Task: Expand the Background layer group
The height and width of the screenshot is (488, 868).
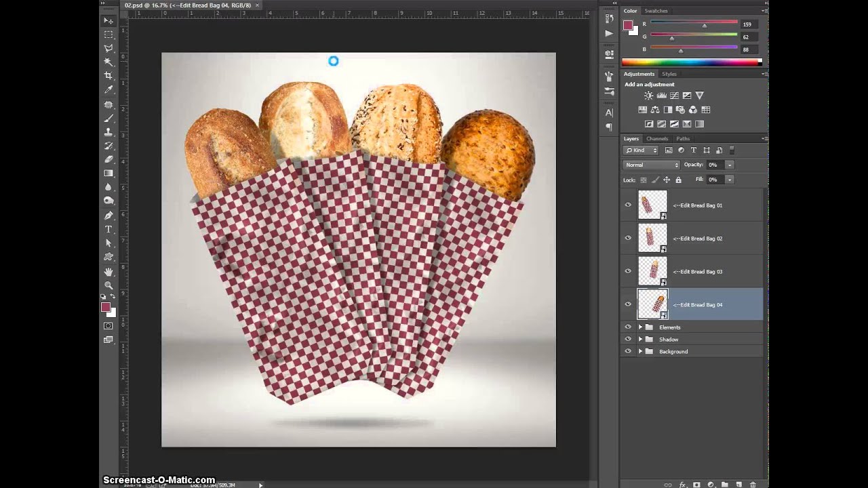Action: [640, 352]
